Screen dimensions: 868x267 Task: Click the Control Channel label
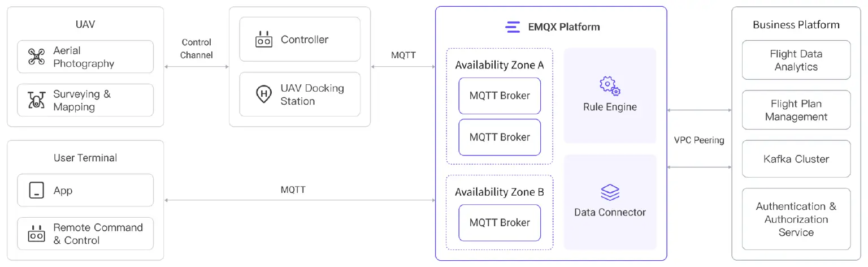click(x=197, y=49)
